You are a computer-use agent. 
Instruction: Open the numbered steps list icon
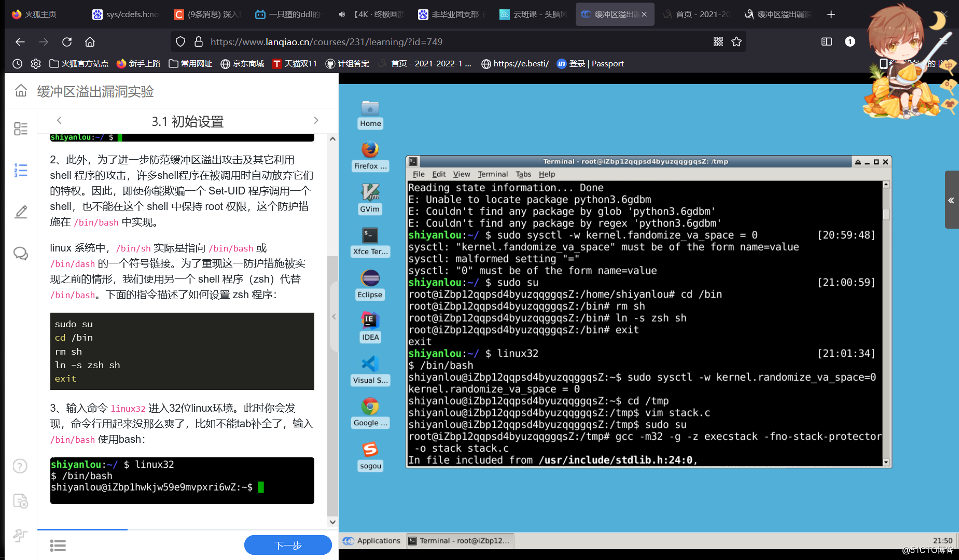pos(21,170)
